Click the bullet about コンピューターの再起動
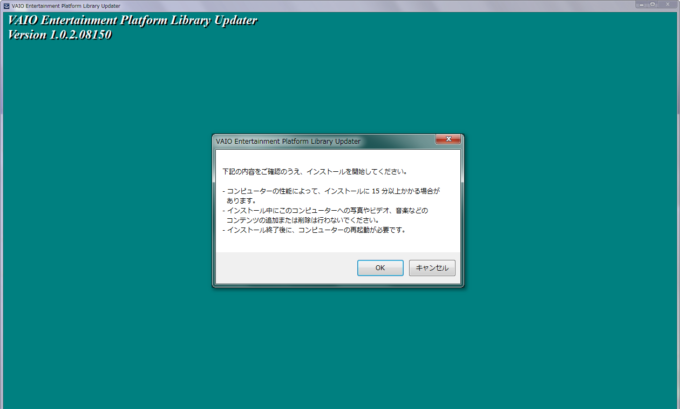The width and height of the screenshot is (680, 409). click(318, 230)
